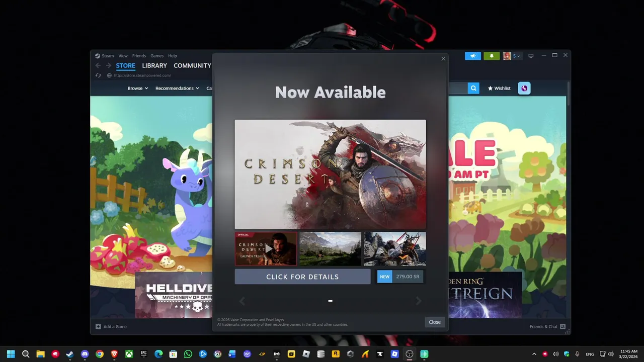This screenshot has height=362, width=644.
Task: Click the purple Steam store avatar icon
Action: coord(524,88)
